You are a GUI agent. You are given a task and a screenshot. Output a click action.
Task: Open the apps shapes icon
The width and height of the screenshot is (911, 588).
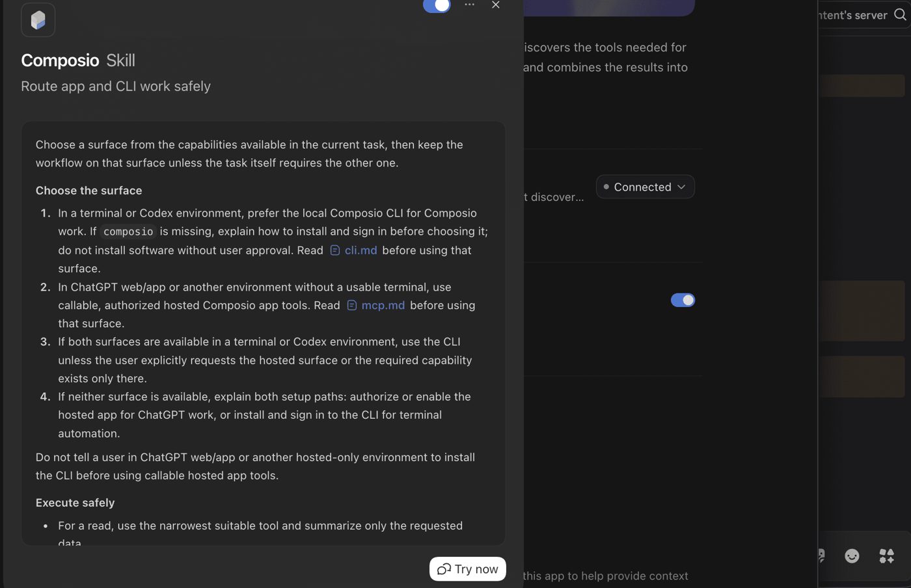coord(886,555)
